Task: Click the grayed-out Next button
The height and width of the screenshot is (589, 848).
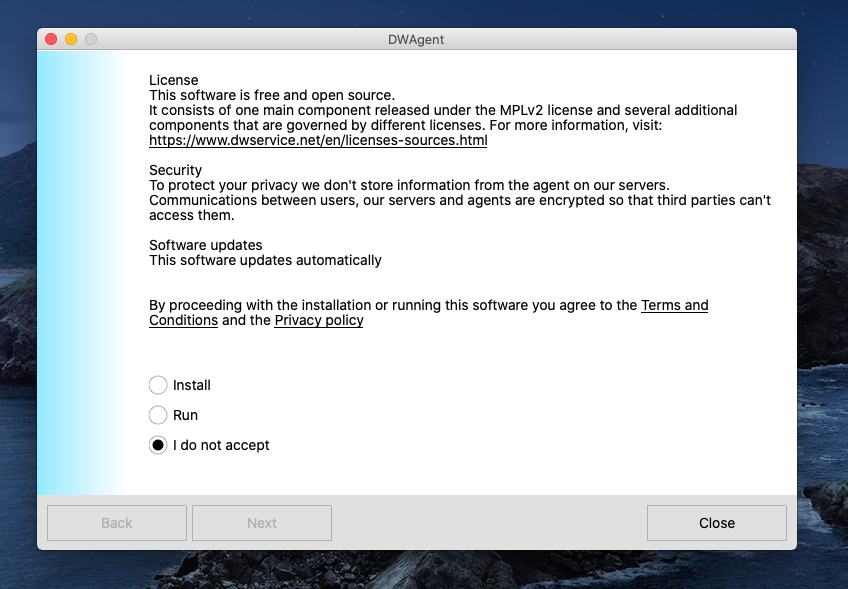Action: [262, 523]
